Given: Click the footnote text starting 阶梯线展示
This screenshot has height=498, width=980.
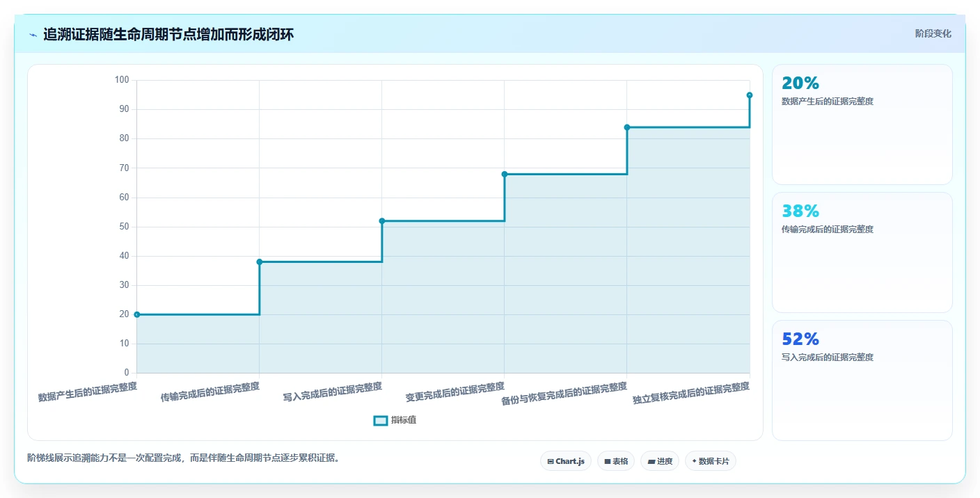Looking at the screenshot, I should tap(183, 458).
